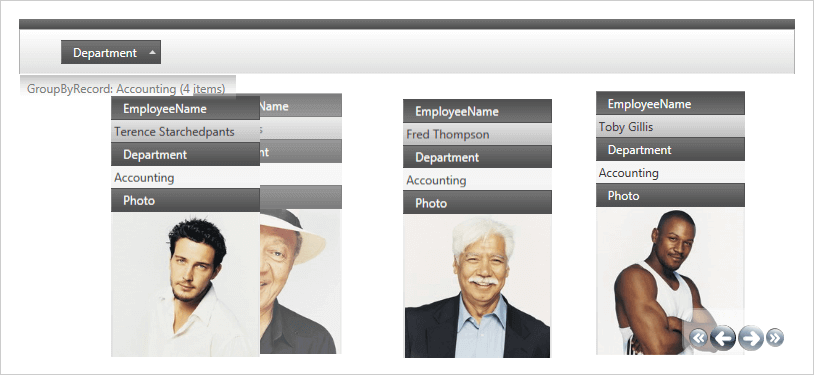Image resolution: width=814 pixels, height=375 pixels.
Task: Collapse the GroupByRecord Accounting group header
Action: (128, 89)
